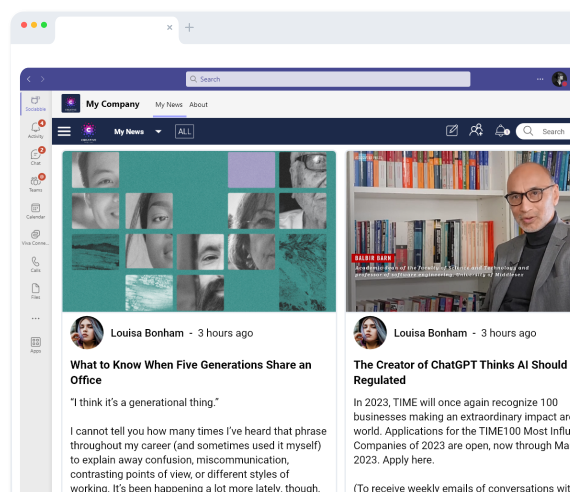Open the hamburger menu in navy bar
This screenshot has height=492, width=570.
64,131
